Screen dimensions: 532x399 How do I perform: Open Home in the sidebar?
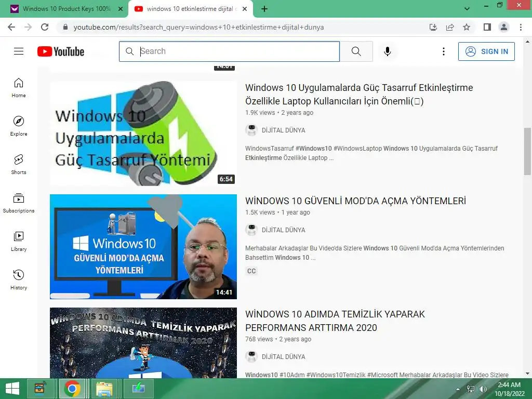coord(19,88)
